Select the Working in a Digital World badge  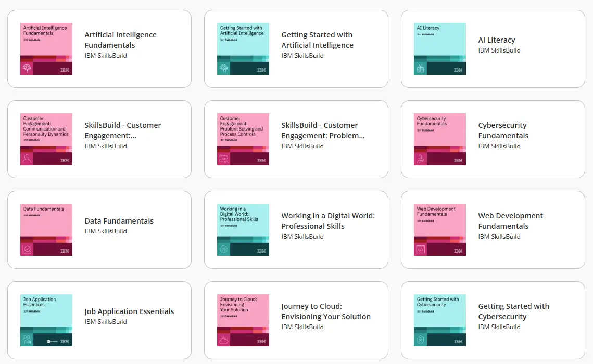pyautogui.click(x=243, y=229)
